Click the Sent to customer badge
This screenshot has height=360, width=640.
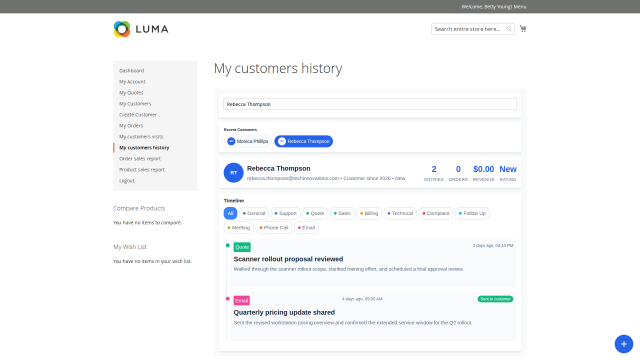495,299
